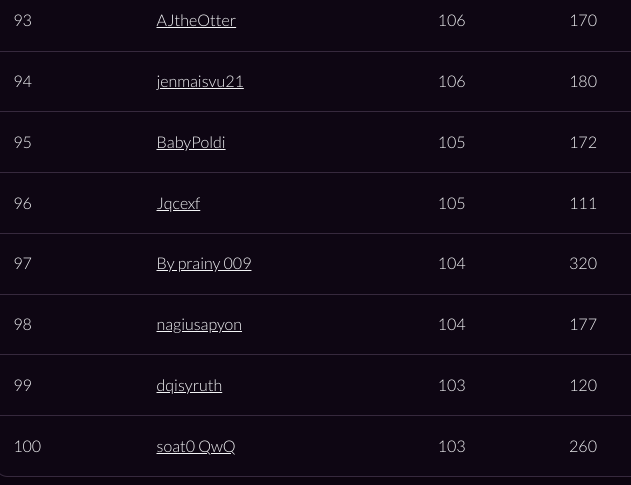The image size is (631, 485).
Task: Visit BabyPoldi's profile
Action: (191, 142)
